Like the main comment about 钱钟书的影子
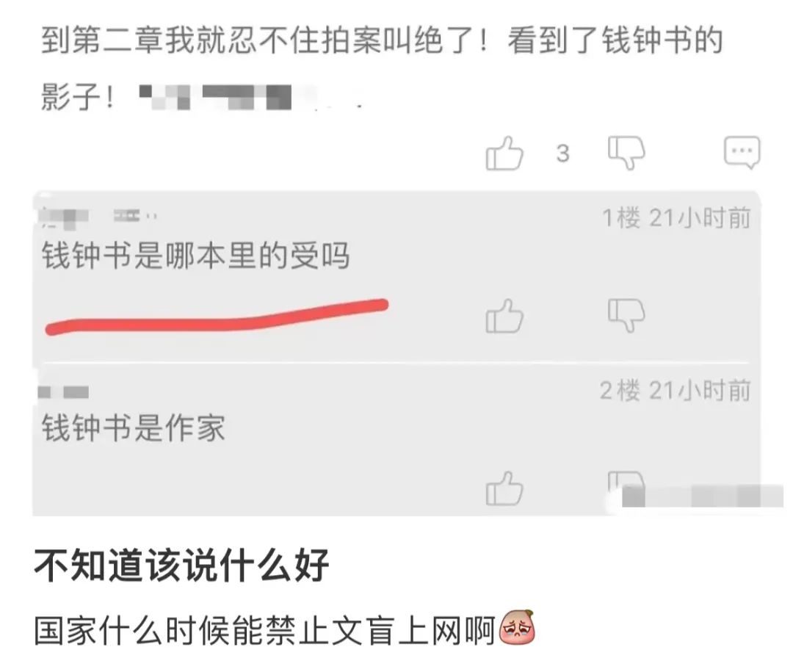This screenshot has height=672, width=793. click(x=504, y=153)
